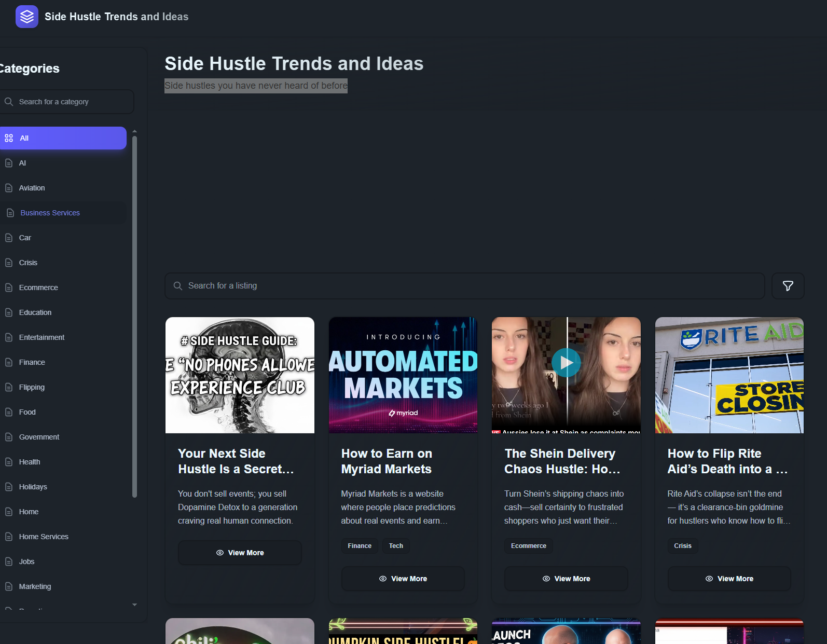Screen dimensions: 827x644
Task: Click the document icon next to Flipping
Action: pos(9,387)
